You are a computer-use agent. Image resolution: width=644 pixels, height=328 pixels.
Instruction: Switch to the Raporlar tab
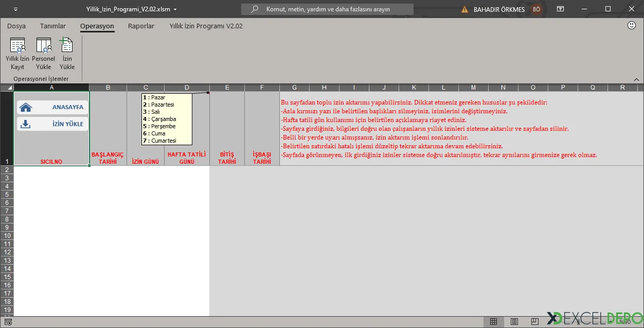(x=141, y=26)
